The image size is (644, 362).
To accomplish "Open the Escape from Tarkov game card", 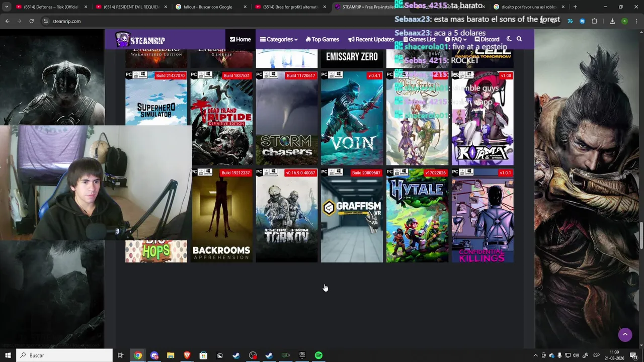I will (x=287, y=215).
